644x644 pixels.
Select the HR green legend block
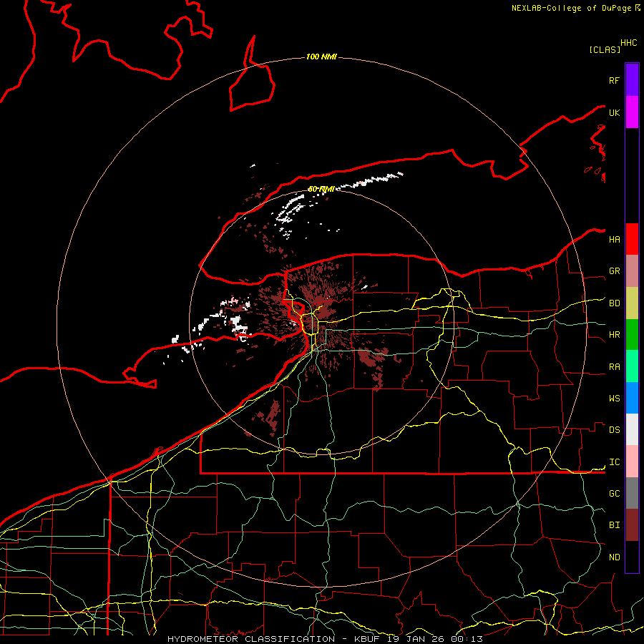(632, 335)
